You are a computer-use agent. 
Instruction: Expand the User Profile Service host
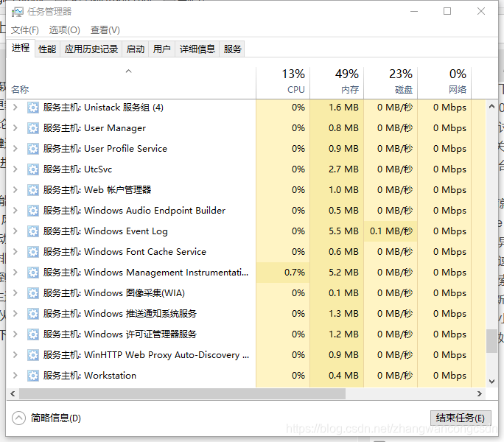[15, 149]
